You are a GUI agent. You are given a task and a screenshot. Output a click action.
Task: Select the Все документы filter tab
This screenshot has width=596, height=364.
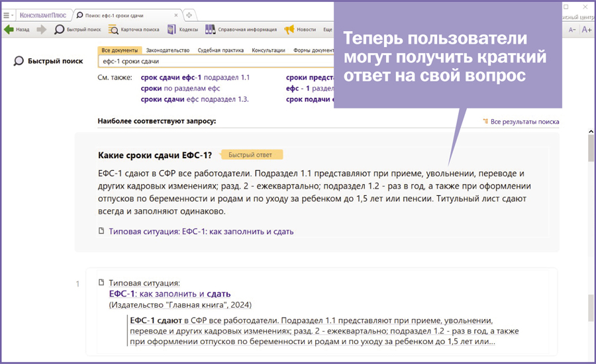coord(120,50)
